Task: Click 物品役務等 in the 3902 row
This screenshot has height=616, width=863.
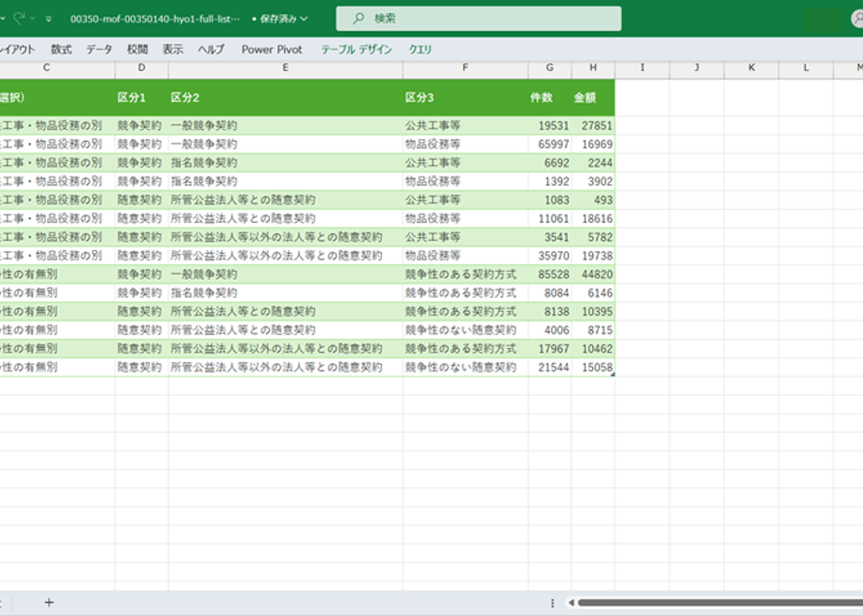Action: tap(432, 181)
